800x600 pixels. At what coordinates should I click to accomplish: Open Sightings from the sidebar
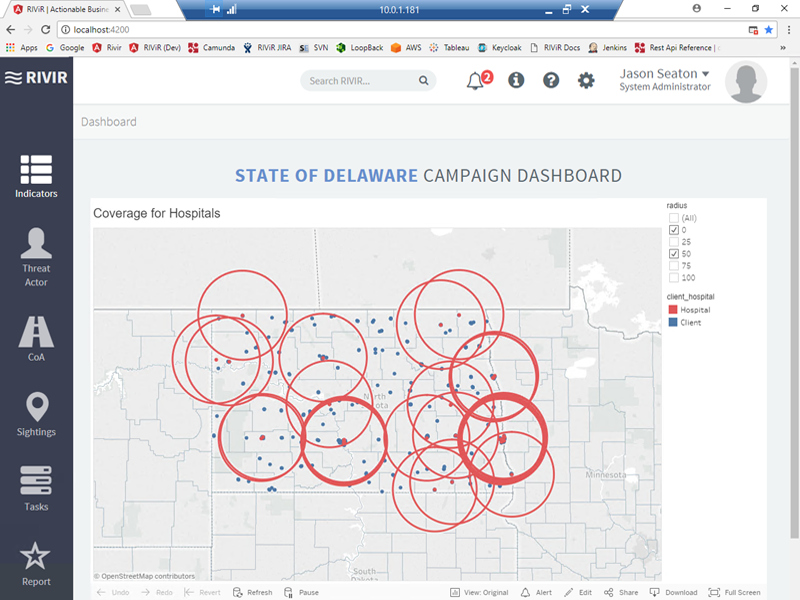37,414
